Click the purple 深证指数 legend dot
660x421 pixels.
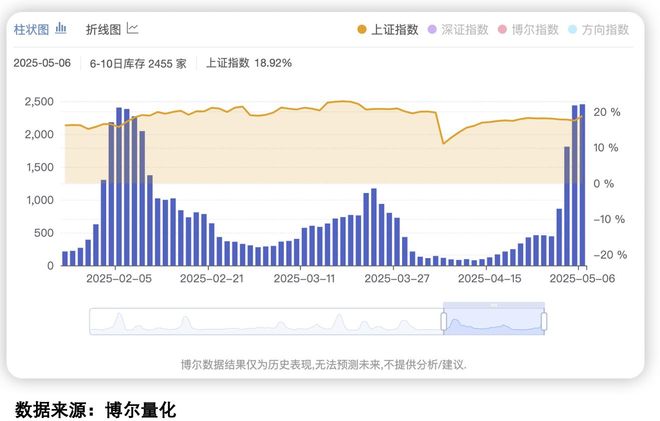coord(432,29)
